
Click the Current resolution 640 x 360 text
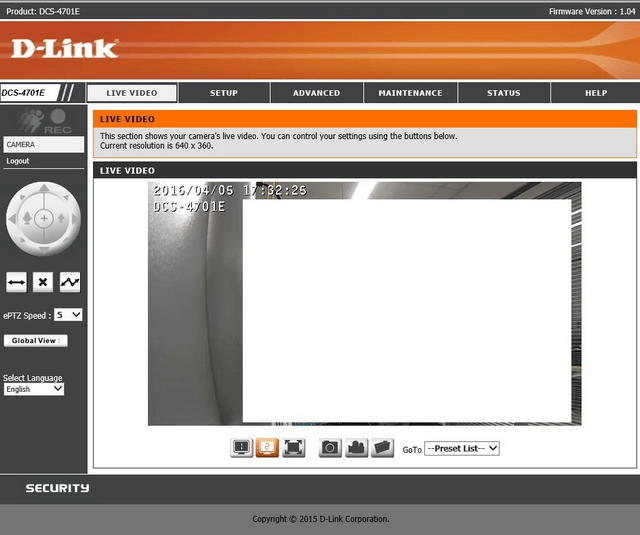[x=157, y=146]
